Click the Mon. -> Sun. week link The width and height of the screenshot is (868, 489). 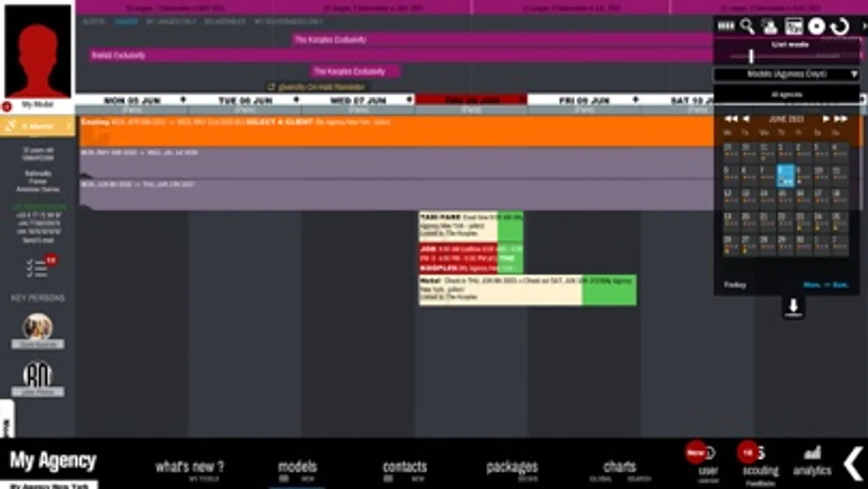click(x=825, y=285)
